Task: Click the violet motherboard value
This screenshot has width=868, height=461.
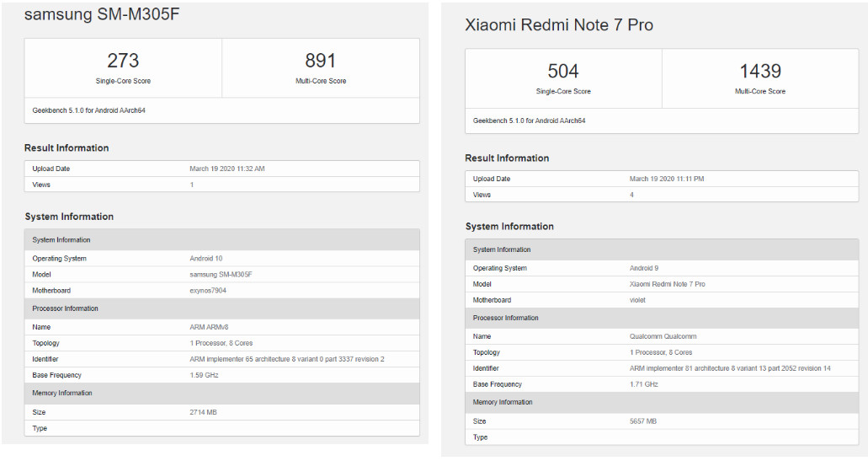Action: [639, 300]
